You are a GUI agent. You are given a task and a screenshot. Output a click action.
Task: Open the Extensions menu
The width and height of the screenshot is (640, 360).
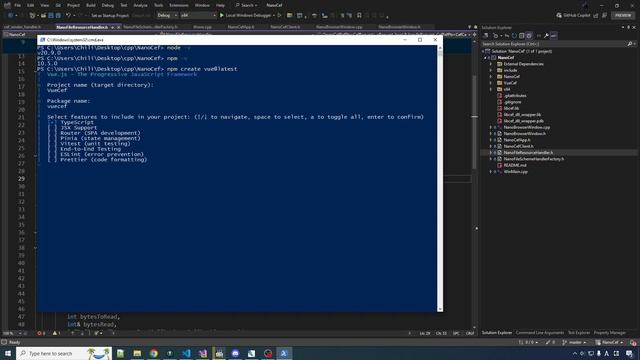click(x=179, y=5)
